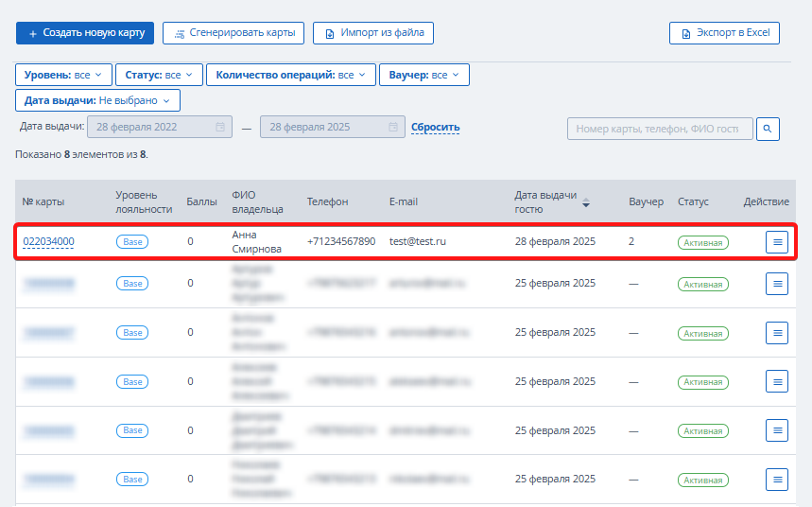Expand Дата выдачи Не выбрано dropdown
The height and width of the screenshot is (507, 812).
tap(98, 100)
